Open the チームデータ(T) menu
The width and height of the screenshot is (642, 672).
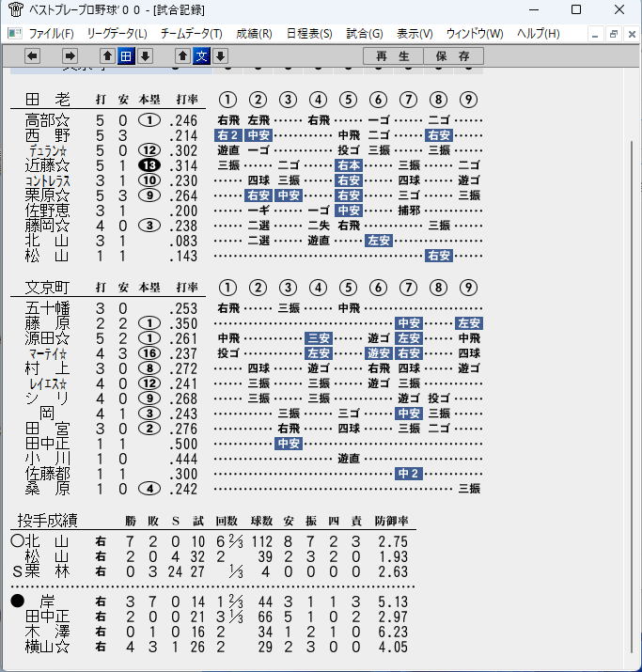(192, 34)
